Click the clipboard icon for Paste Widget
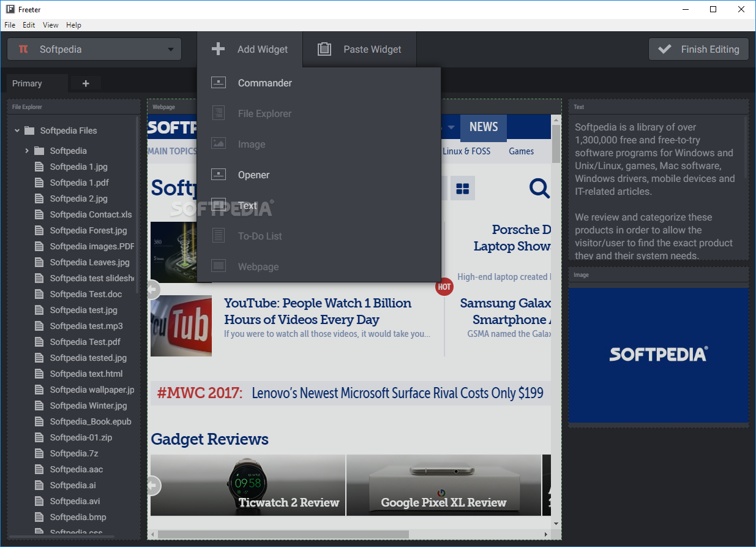Screen dimensions: 756x547 pyautogui.click(x=324, y=49)
